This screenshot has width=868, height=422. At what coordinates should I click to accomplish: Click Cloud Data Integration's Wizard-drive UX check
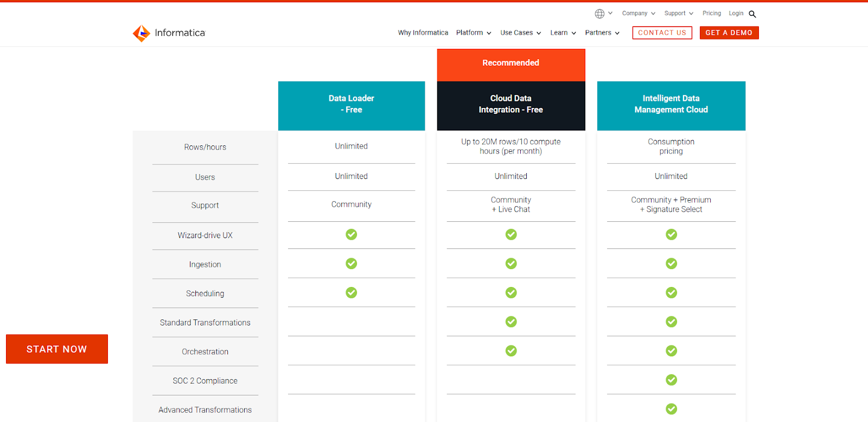(511, 234)
